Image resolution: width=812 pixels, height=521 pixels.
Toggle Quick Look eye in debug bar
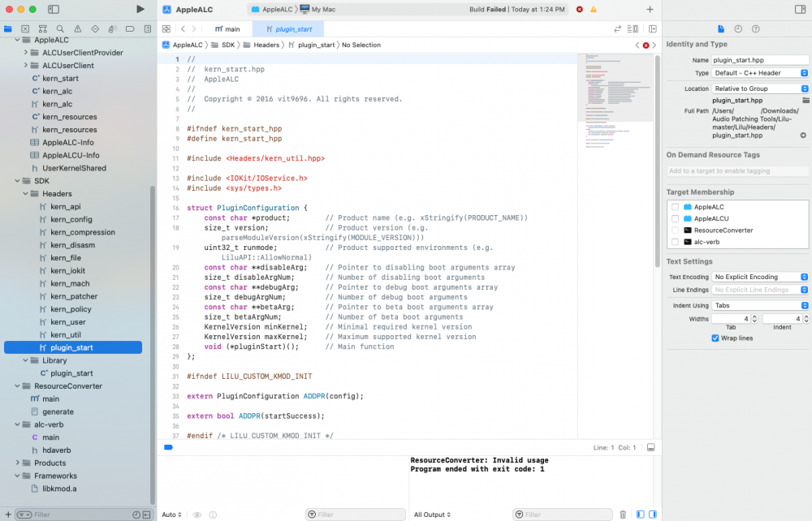197,515
